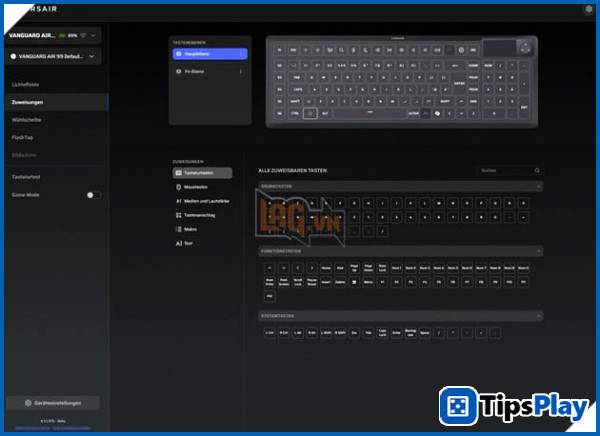
Task: Click the search magnifier next to Suchen
Action: tap(537, 170)
